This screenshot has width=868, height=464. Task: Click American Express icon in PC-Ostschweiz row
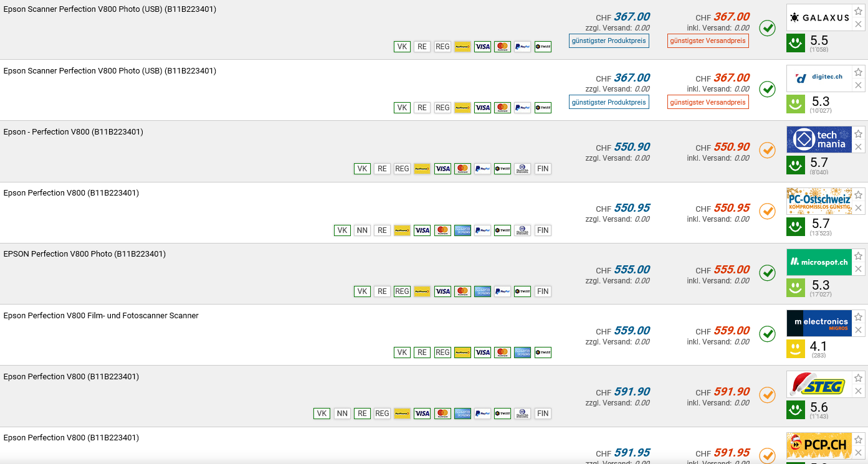(462, 230)
